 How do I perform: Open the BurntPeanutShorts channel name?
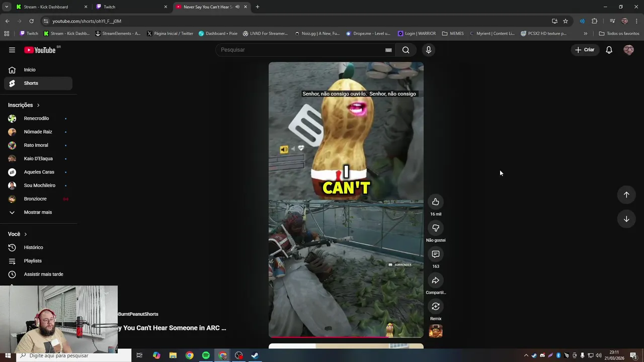click(x=138, y=314)
